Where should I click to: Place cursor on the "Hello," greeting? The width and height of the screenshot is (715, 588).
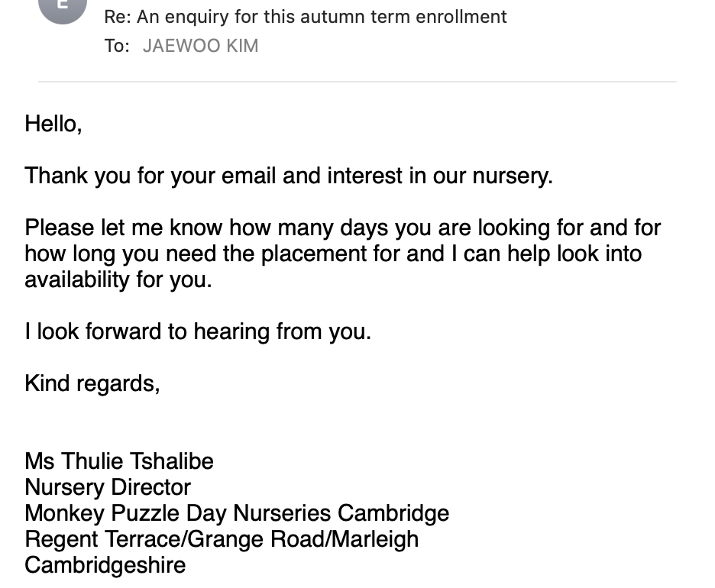[x=53, y=124]
